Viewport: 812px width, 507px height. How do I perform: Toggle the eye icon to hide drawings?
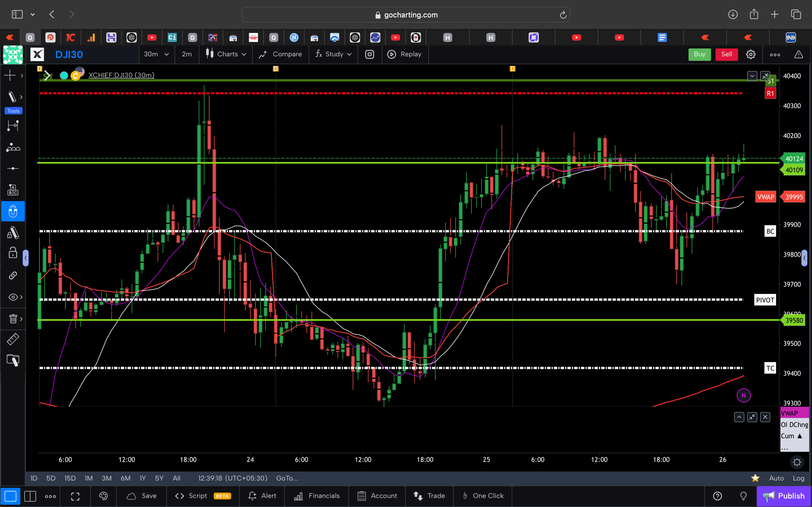coord(13,297)
